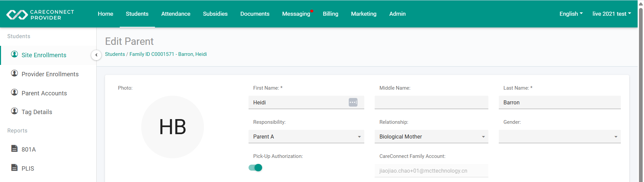Image resolution: width=644 pixels, height=182 pixels.
Task: Click the ellipsis icon in First Name field
Action: (x=353, y=102)
